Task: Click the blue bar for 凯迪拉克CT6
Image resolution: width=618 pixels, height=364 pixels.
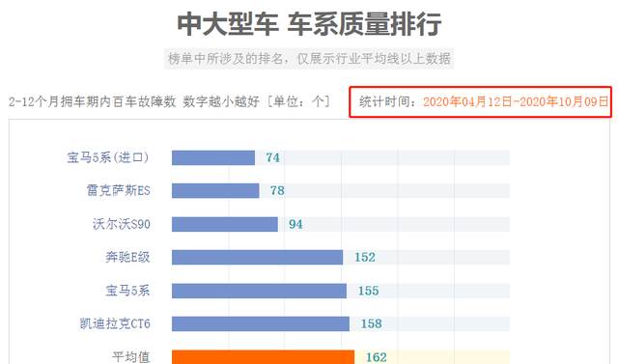Action: [261, 323]
